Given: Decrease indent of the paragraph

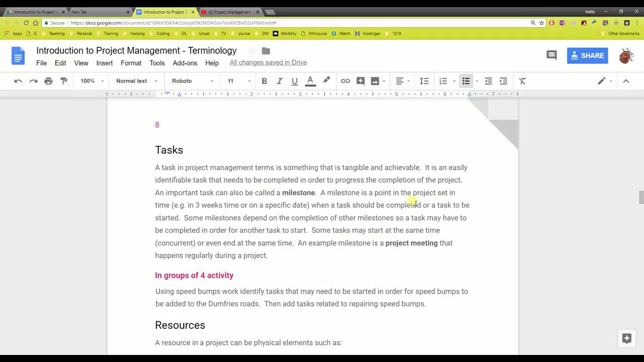Looking at the screenshot, I should pos(488,81).
